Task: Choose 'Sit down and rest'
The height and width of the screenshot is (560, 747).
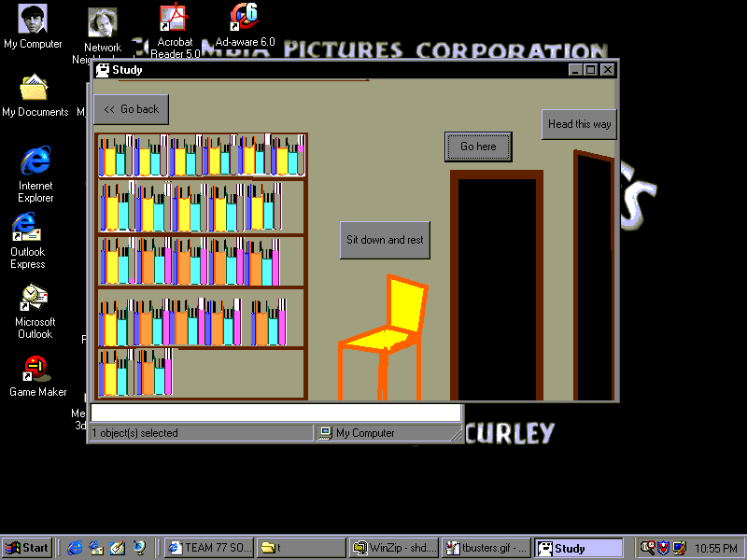Action: pyautogui.click(x=385, y=240)
